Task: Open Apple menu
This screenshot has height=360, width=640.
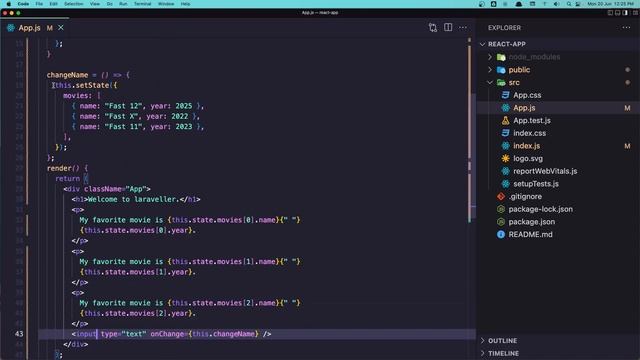Action: 9,4
